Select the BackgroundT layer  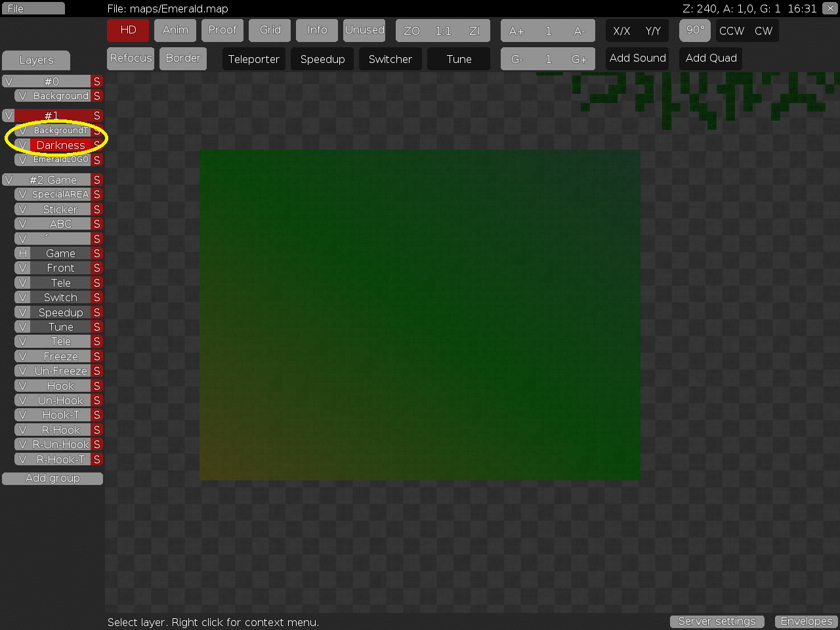coord(59,131)
